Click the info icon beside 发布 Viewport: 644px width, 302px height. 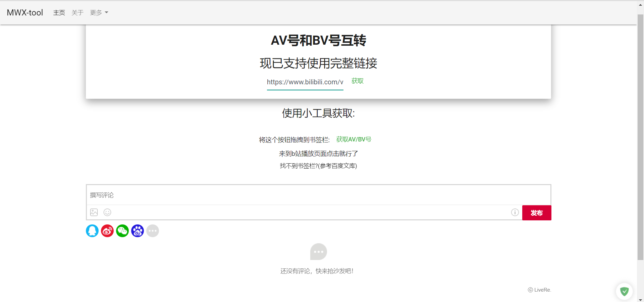pyautogui.click(x=515, y=212)
